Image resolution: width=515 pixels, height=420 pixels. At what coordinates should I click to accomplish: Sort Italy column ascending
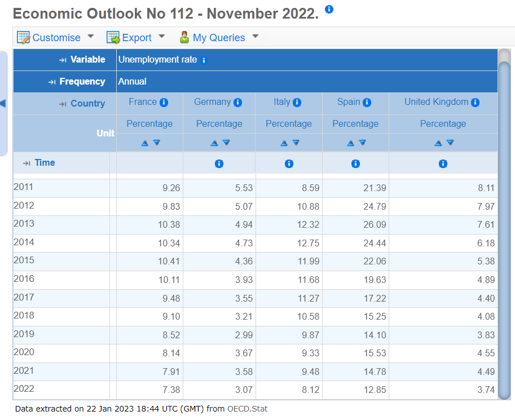pyautogui.click(x=284, y=143)
